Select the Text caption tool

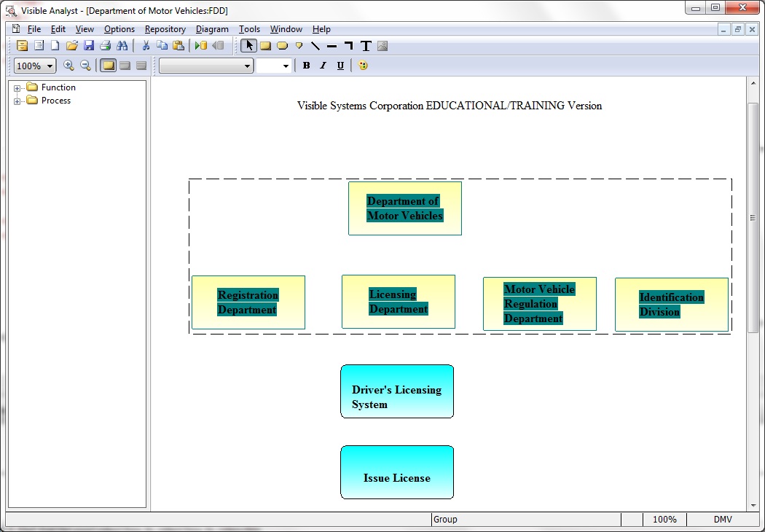point(366,46)
